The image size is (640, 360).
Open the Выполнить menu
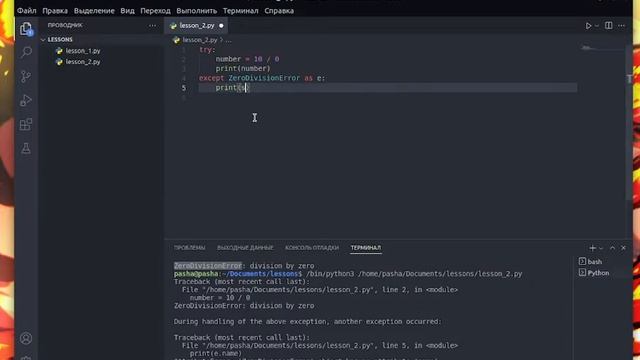pyautogui.click(x=197, y=11)
